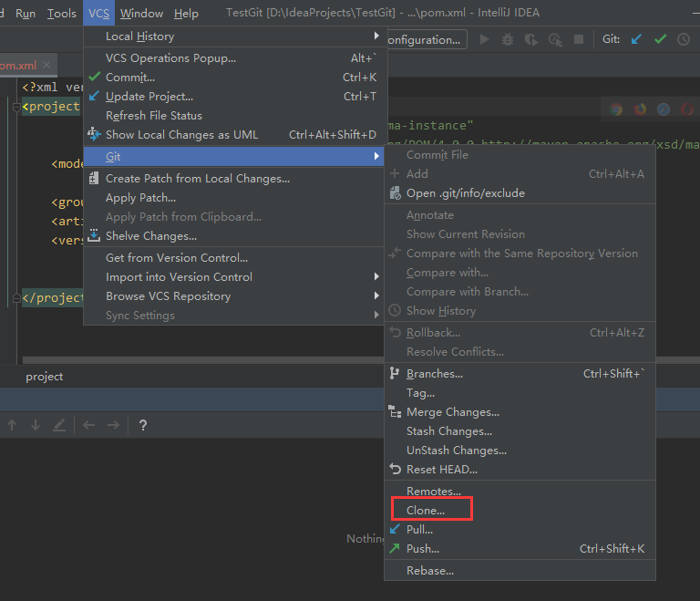Click the editor horizontal scrollbar

[x=203, y=360]
